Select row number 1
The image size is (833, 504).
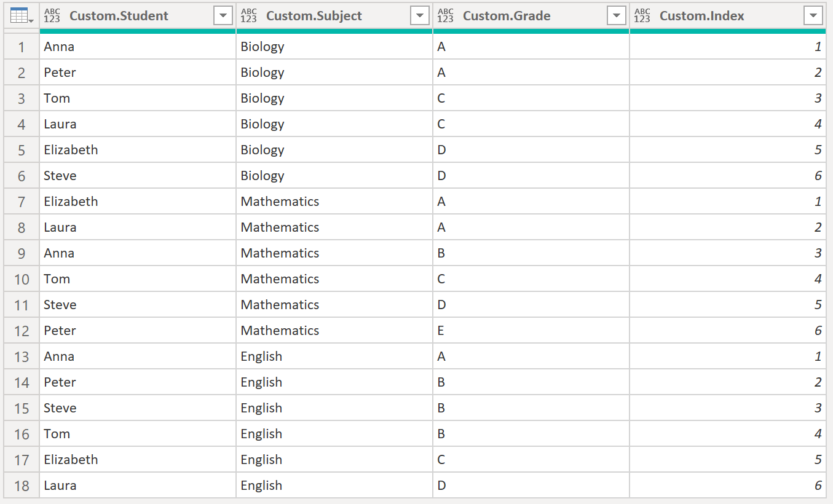[22, 47]
